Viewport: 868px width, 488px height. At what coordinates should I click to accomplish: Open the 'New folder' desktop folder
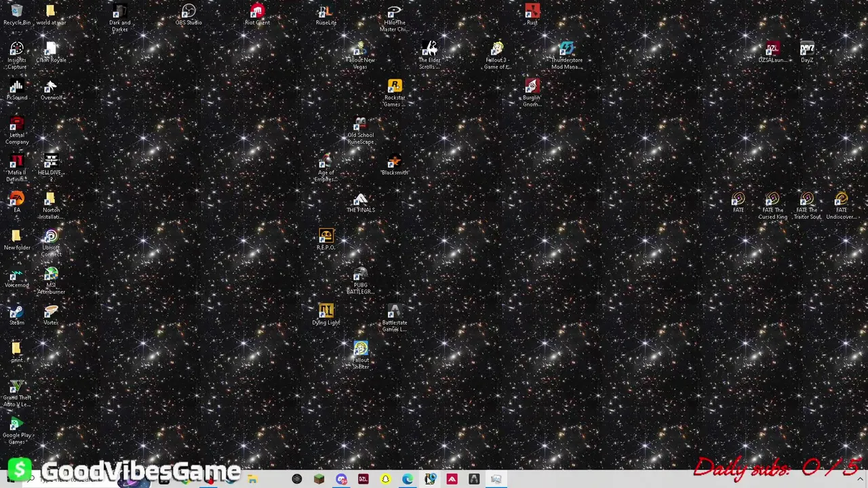tap(17, 240)
